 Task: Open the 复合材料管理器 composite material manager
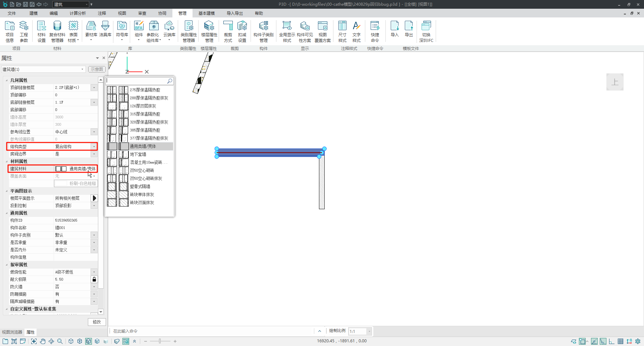(57, 32)
